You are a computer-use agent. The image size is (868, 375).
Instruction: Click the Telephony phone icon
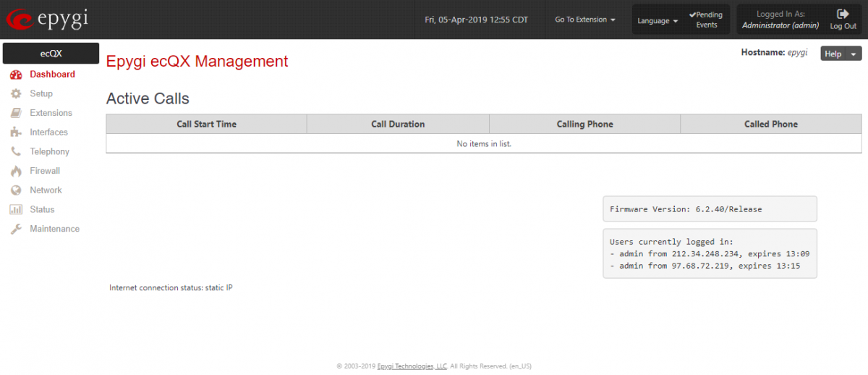(x=16, y=152)
